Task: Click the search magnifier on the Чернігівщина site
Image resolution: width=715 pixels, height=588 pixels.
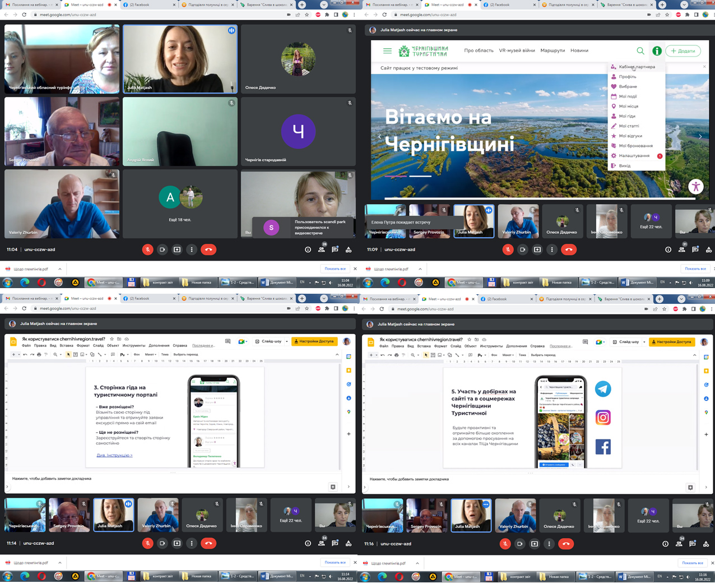Action: [640, 51]
